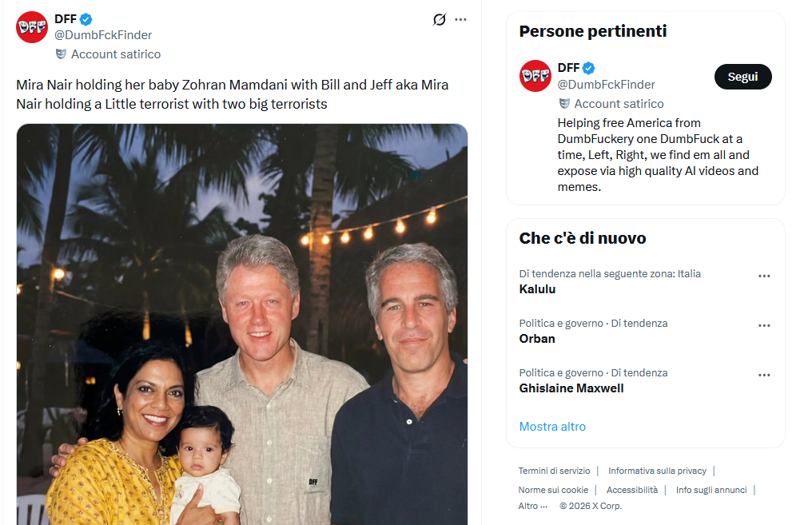
Task: Open more options for the Kalulu trend
Action: (764, 276)
